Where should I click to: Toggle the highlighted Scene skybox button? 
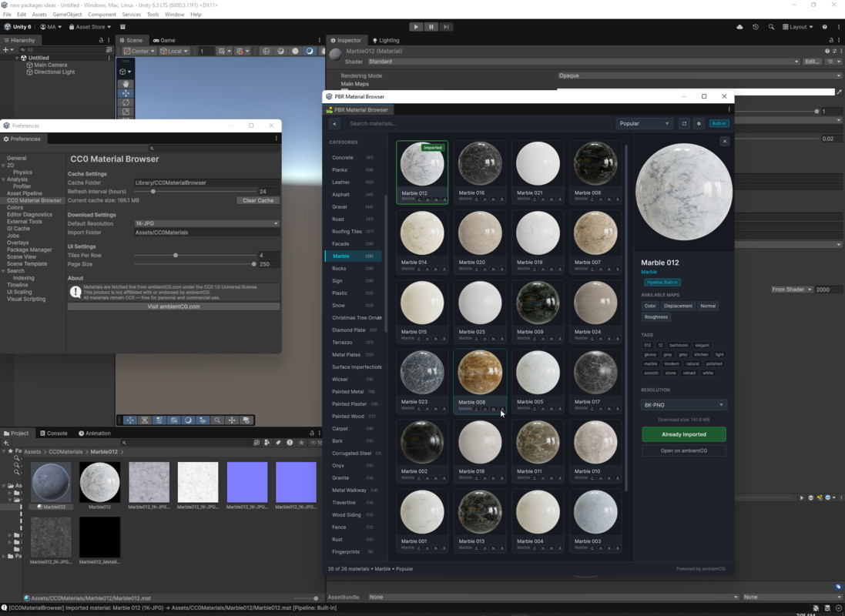tap(310, 51)
